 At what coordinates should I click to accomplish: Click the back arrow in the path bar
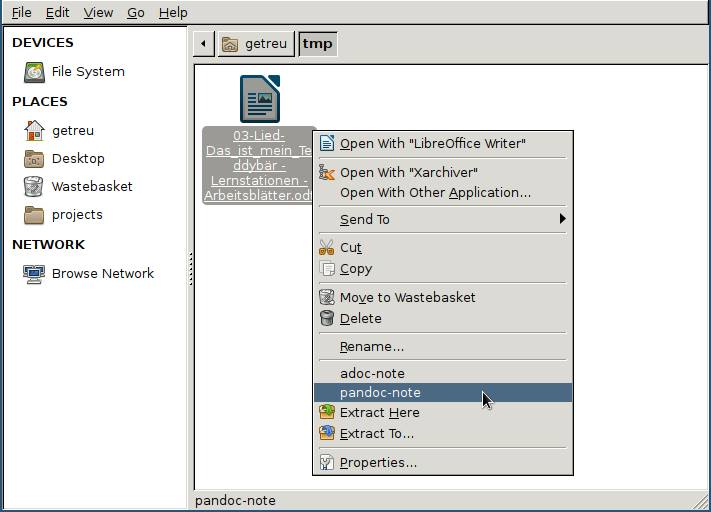pyautogui.click(x=204, y=44)
